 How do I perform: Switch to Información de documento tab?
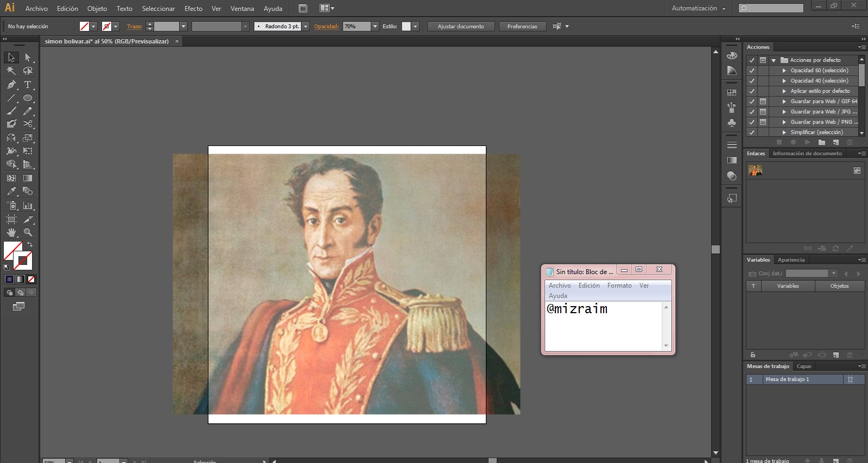tap(807, 154)
